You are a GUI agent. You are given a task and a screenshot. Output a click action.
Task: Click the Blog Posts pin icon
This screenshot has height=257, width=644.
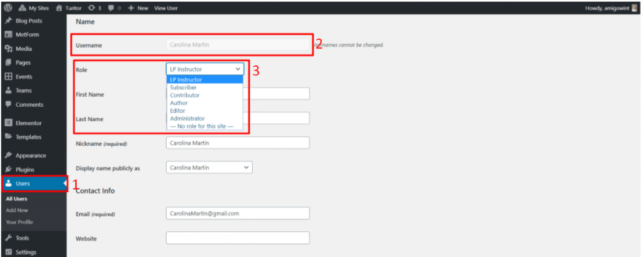pyautogui.click(x=8, y=21)
